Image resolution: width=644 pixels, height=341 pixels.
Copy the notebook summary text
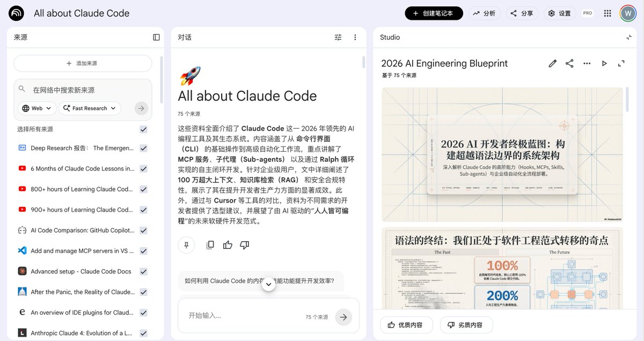coord(209,245)
